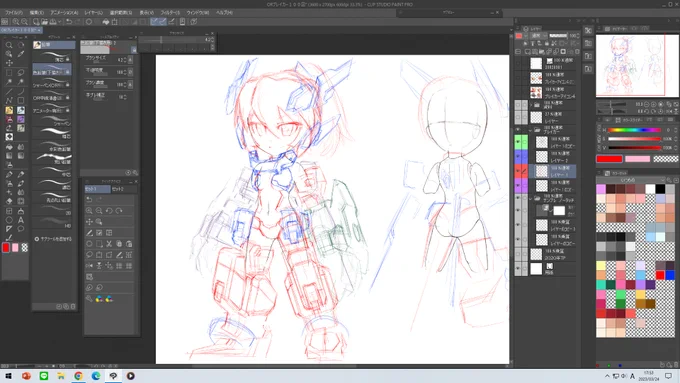Open the ファイル(F) menu
Screen dimensions: 680x383
14,13
